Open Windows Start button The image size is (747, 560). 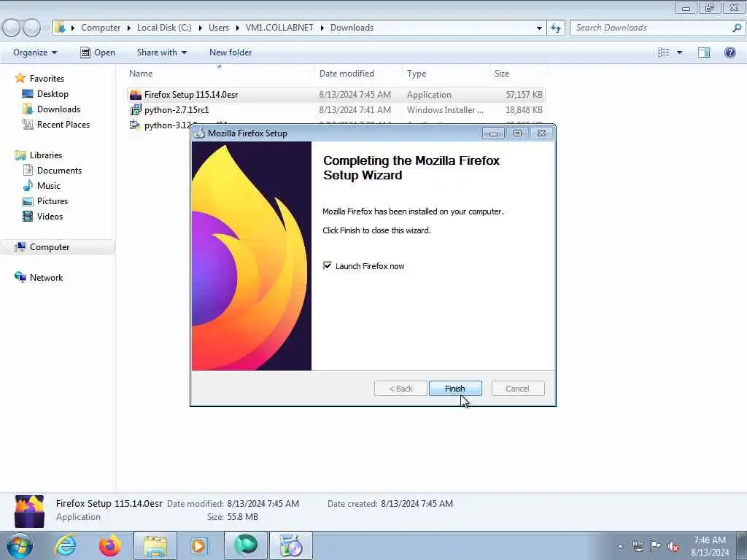point(20,545)
